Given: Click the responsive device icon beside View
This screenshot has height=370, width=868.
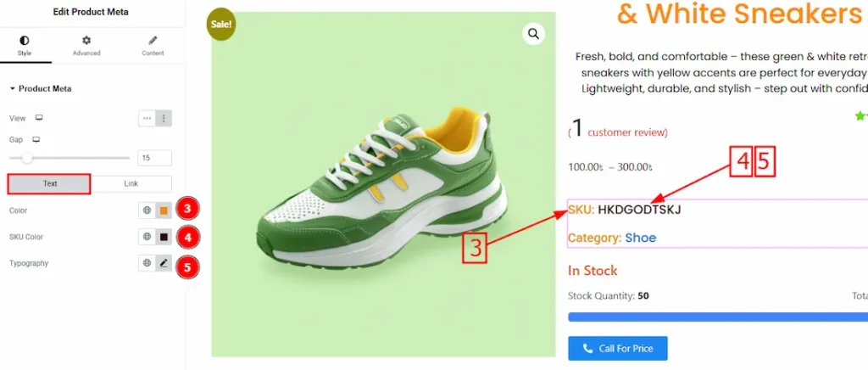Looking at the screenshot, I should 38,119.
